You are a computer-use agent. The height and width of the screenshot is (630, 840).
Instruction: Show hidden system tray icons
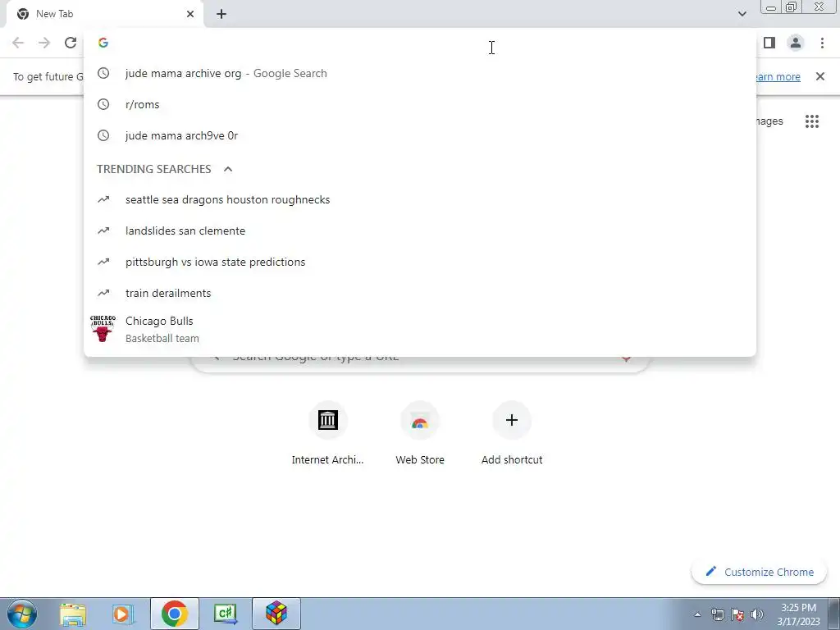[x=697, y=614]
